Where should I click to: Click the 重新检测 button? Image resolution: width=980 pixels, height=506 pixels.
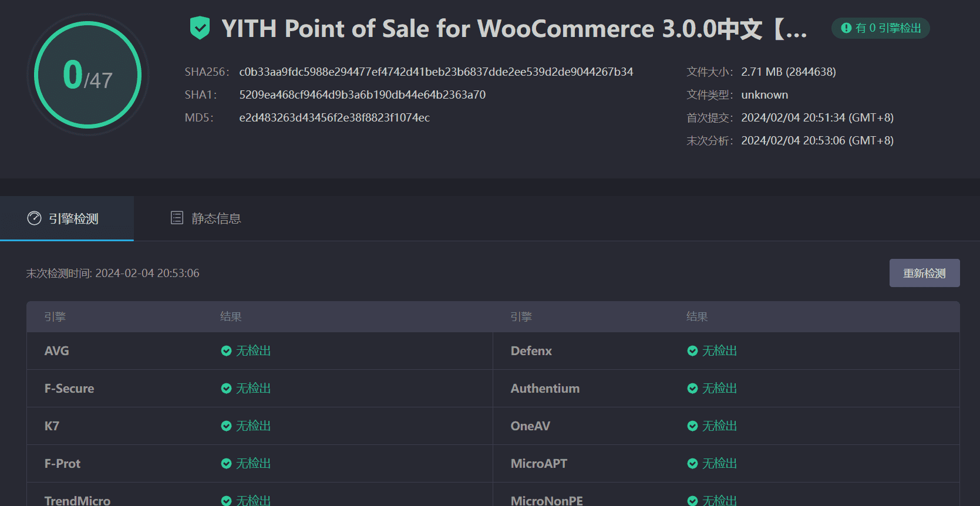pos(924,273)
